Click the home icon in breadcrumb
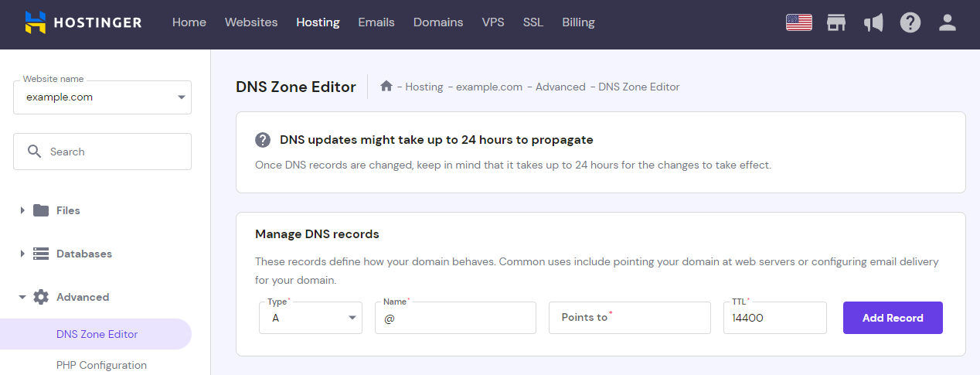 click(x=386, y=87)
